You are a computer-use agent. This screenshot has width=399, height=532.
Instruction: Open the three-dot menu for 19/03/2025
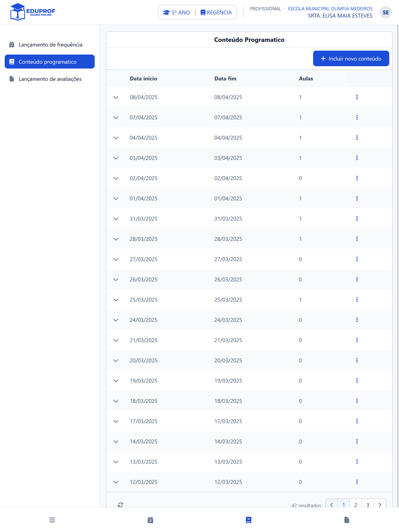(357, 381)
